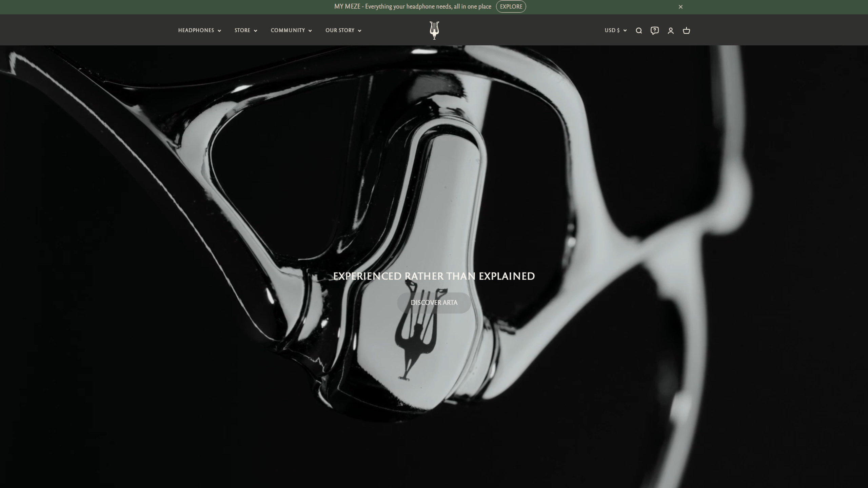Click the 'Experienced rather than explained' heading
The height and width of the screenshot is (488, 868).
point(434,276)
